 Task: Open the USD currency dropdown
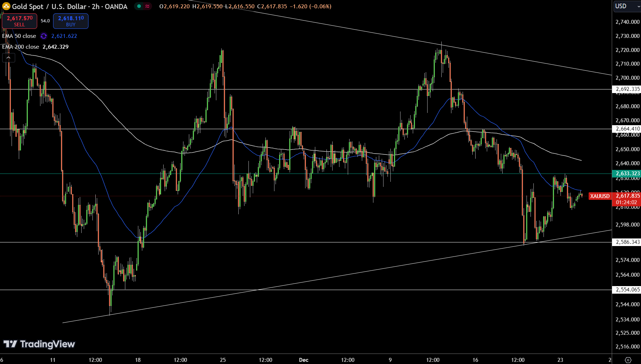point(627,6)
